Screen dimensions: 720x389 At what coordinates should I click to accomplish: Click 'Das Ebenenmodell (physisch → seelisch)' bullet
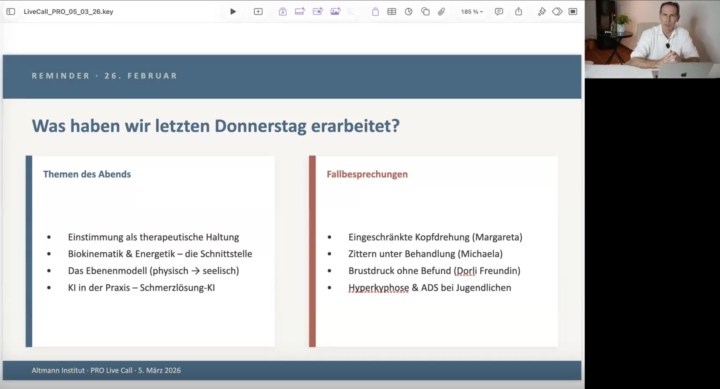click(153, 271)
